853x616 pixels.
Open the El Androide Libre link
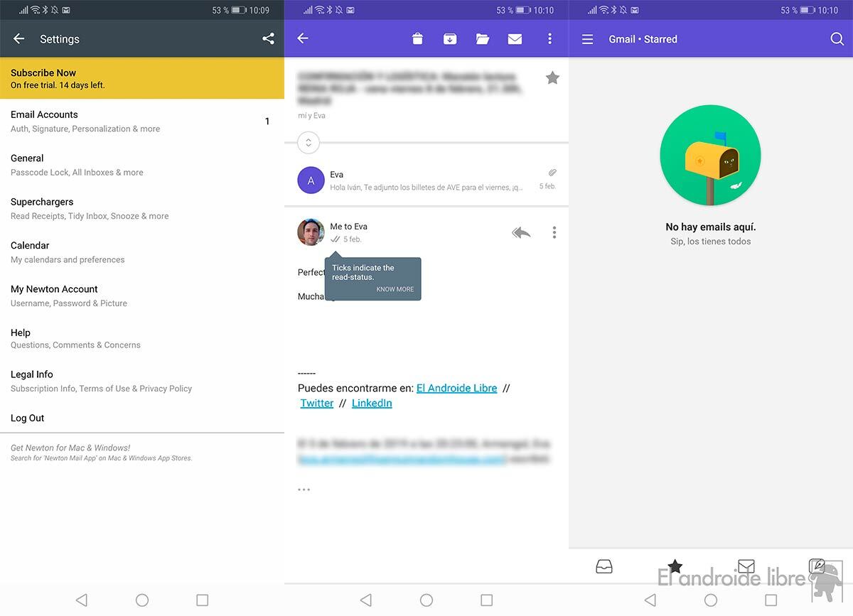coord(457,388)
